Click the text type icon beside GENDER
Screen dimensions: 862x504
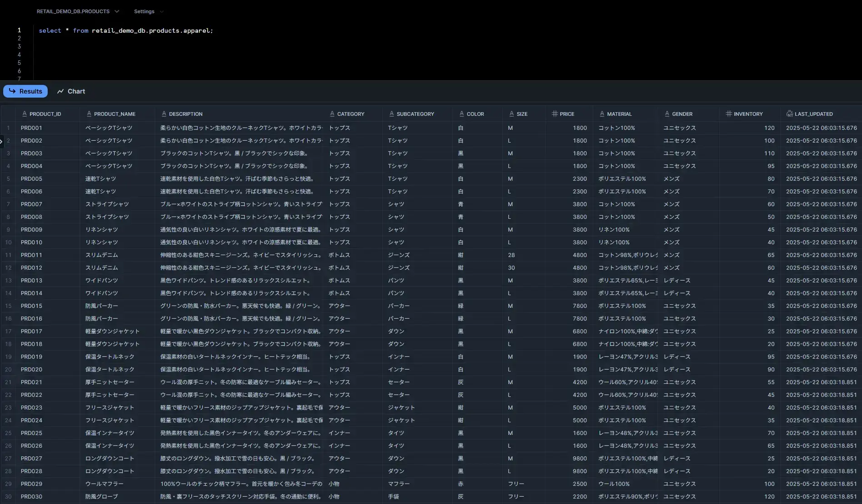(667, 114)
